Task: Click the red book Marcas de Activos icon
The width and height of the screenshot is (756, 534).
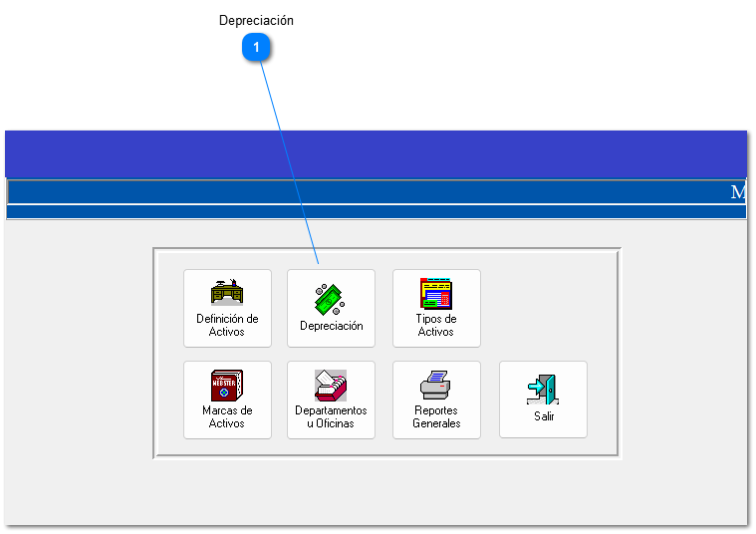Action: [x=227, y=386]
